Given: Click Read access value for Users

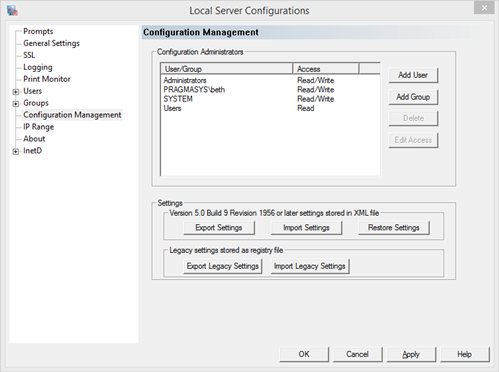Looking at the screenshot, I should 306,108.
